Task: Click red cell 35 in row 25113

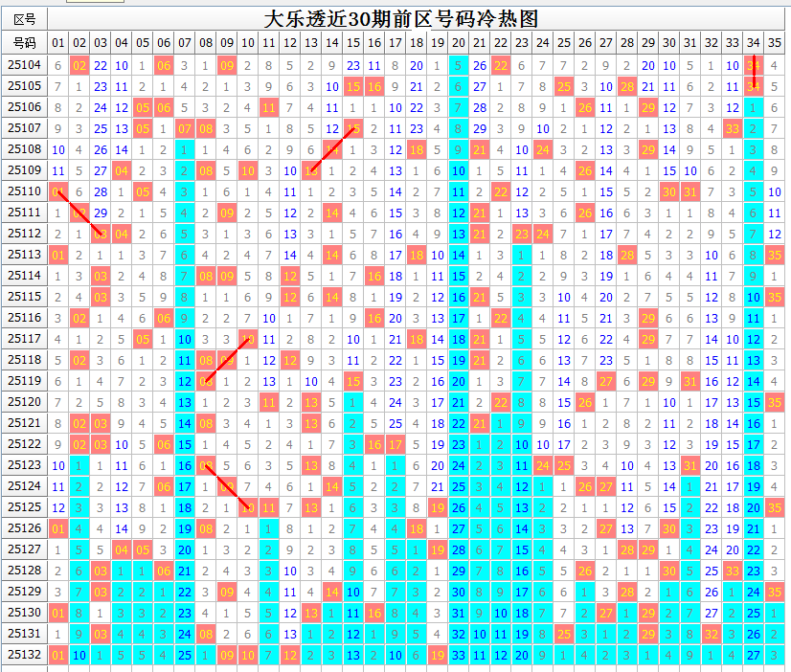Action: point(775,255)
